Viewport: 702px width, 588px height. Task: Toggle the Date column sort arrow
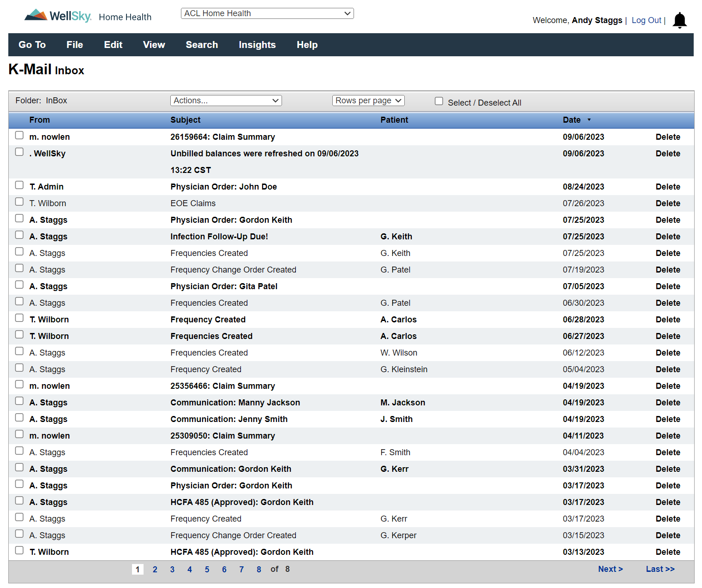[x=590, y=120]
